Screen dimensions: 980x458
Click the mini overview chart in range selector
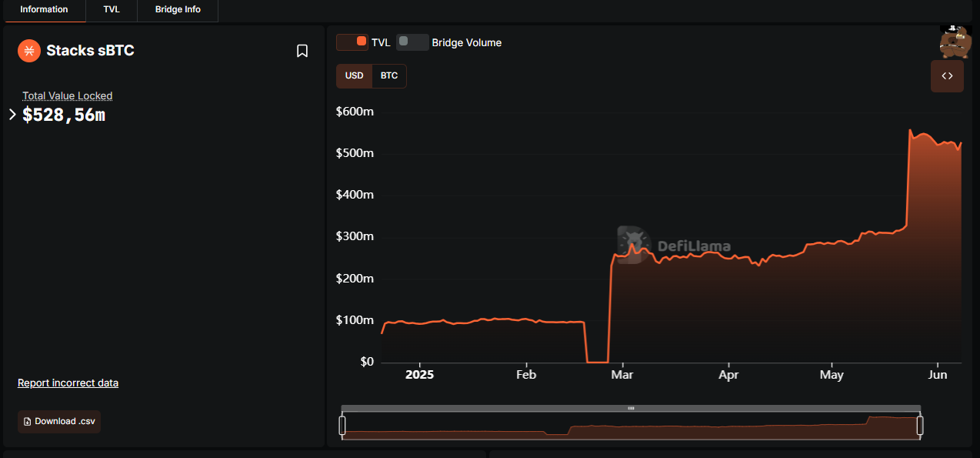[x=631, y=426]
